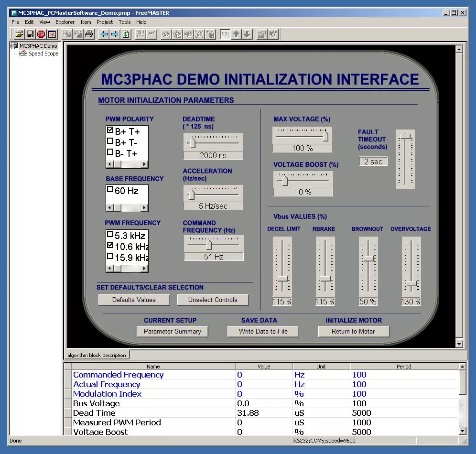Click right arrow of PWM Polarity list scrollbar
The height and width of the screenshot is (454, 476).
click(144, 164)
